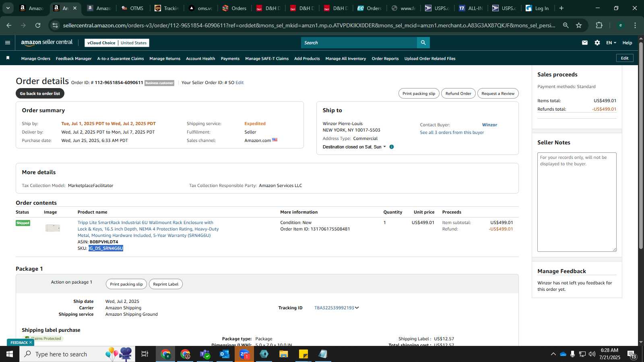Open Manage Orders menu
The height and width of the screenshot is (362, 644).
coord(36,58)
